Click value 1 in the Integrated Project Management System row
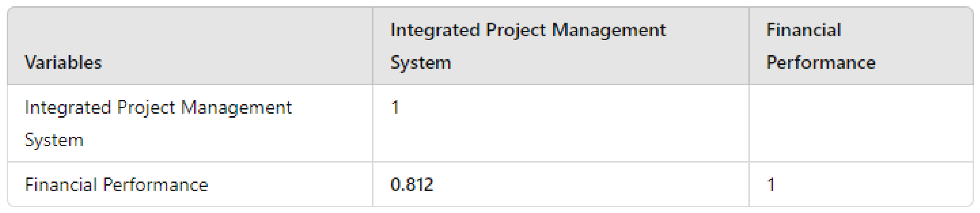Image resolution: width=980 pixels, height=213 pixels. (395, 107)
